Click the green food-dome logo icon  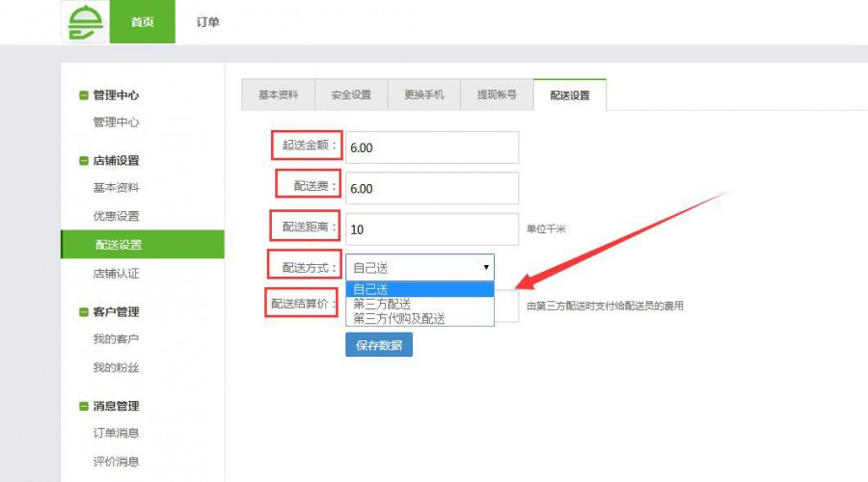click(x=85, y=22)
